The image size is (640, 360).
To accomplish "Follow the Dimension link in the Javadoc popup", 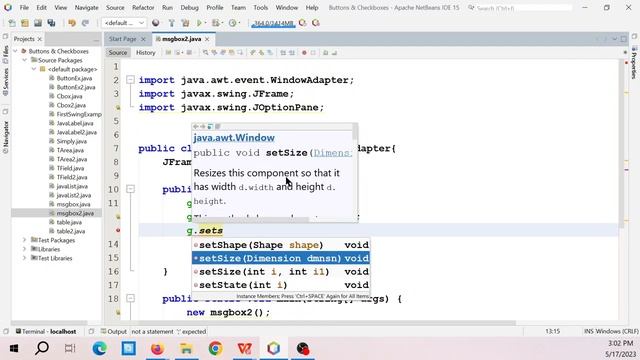I will [332, 153].
